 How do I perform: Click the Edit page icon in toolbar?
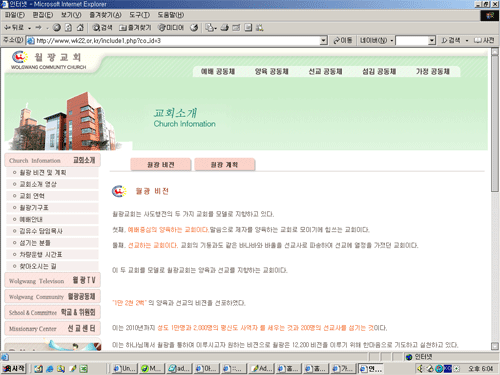(x=236, y=28)
